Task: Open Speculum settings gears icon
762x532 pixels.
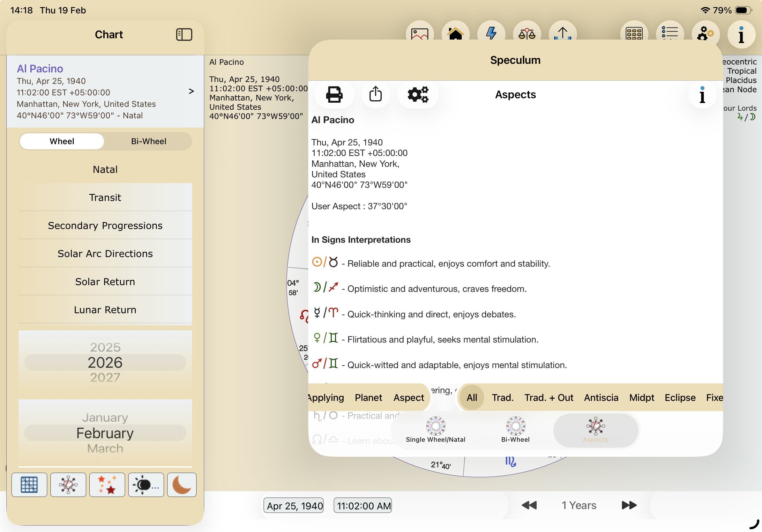Action: 417,95
